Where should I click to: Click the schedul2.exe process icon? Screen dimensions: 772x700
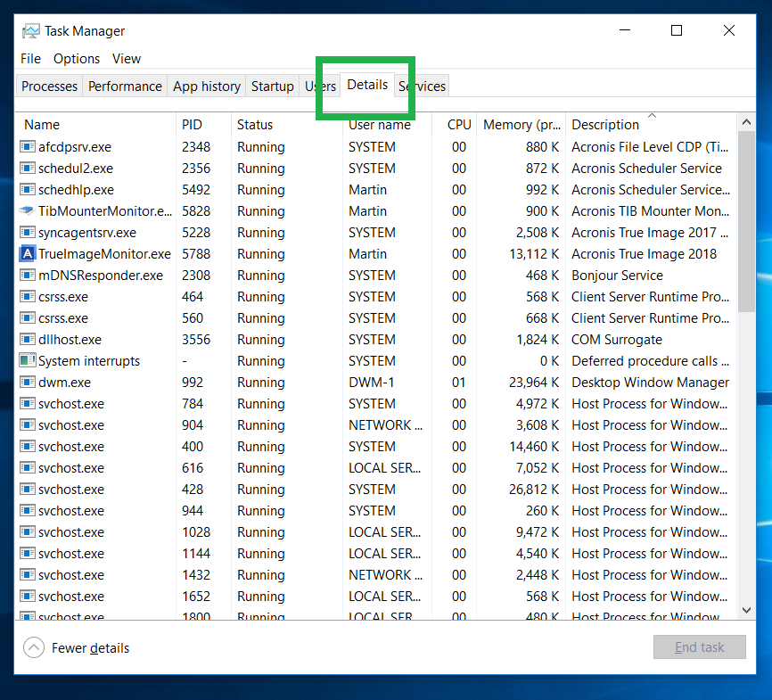[27, 168]
